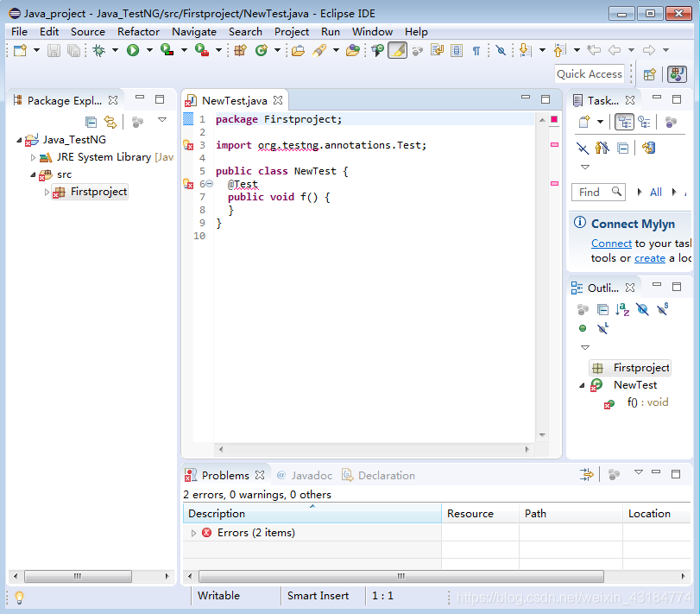
Task: Click the Synchronize Task List icon
Action: click(649, 148)
